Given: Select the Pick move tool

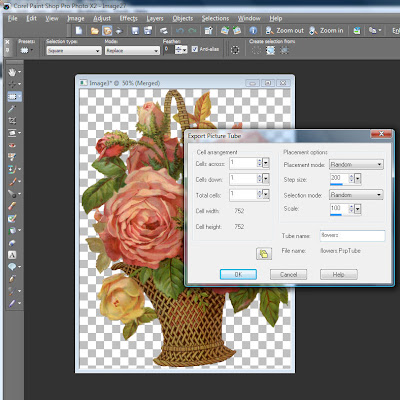Looking at the screenshot, I should tap(12, 84).
